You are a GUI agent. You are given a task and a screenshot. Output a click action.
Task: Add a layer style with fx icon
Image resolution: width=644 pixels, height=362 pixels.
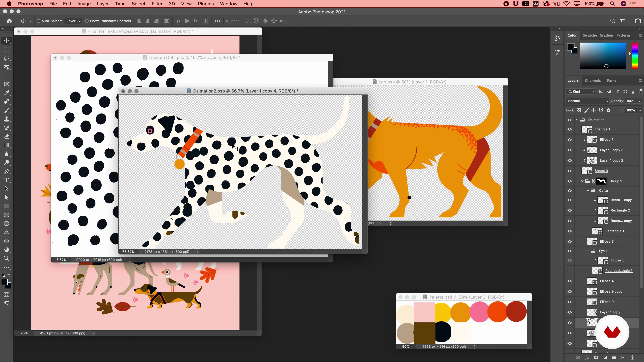(x=587, y=357)
